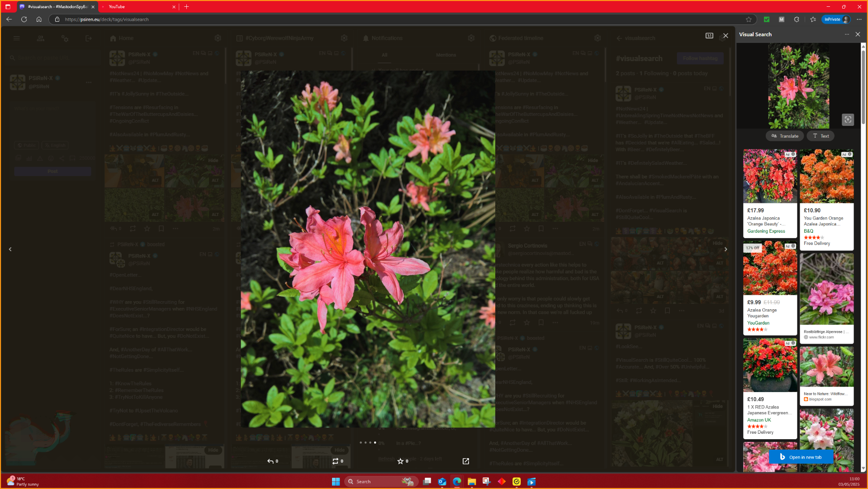Viewport: 868px width, 489px height.
Task: Open Visual Search more options menu
Action: 847,34
